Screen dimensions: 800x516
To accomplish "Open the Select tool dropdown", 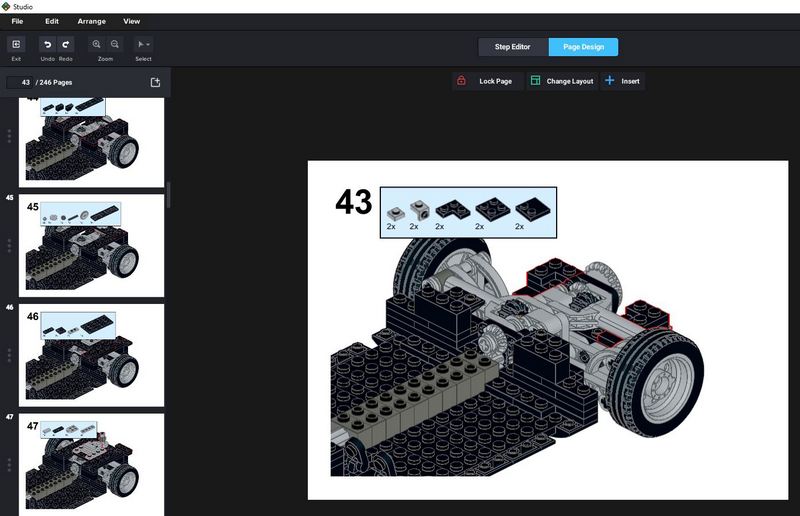I will pyautogui.click(x=143, y=44).
